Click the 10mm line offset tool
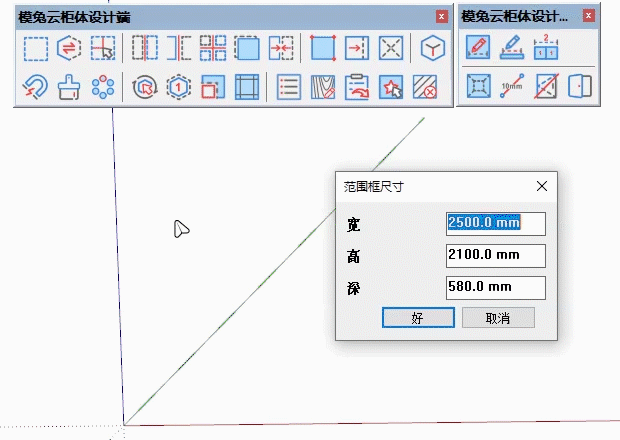Screen dimensions: 620x440 (512, 87)
